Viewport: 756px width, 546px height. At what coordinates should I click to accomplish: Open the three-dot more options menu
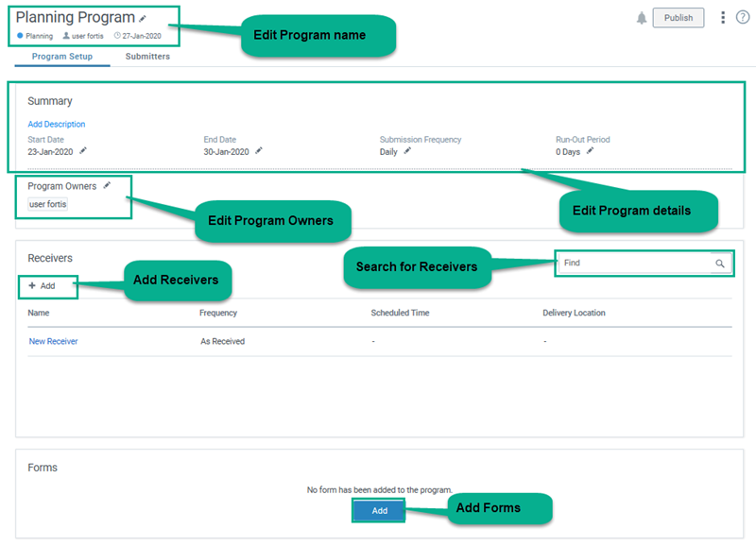coord(723,18)
